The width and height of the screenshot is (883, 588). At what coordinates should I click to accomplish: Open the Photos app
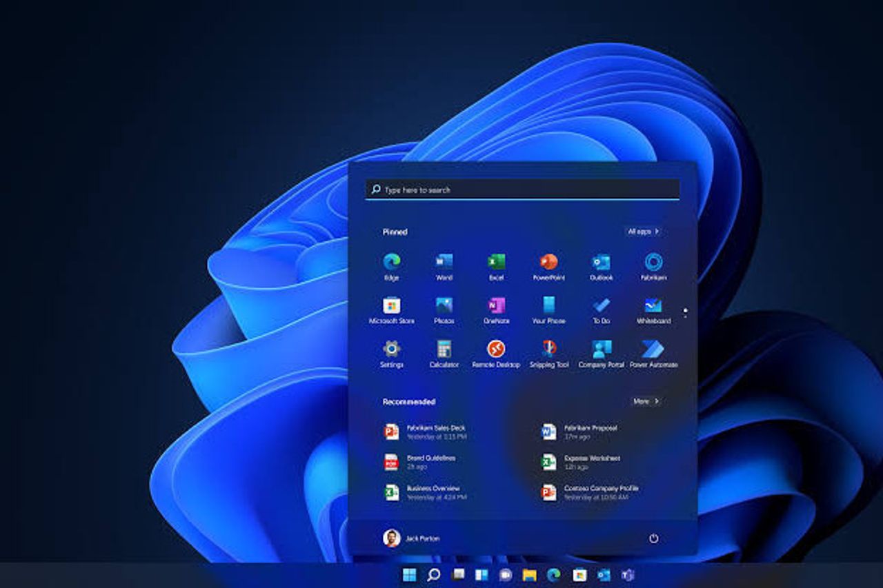(444, 310)
